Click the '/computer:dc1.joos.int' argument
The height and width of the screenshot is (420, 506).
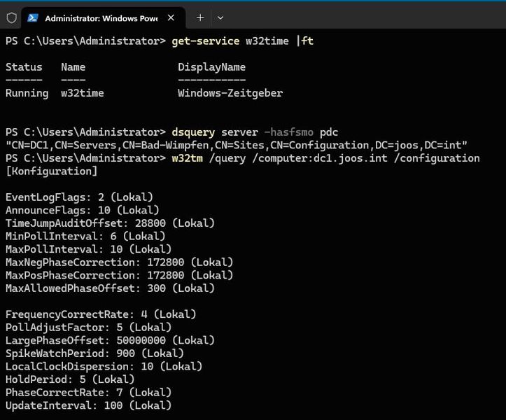tap(319, 158)
